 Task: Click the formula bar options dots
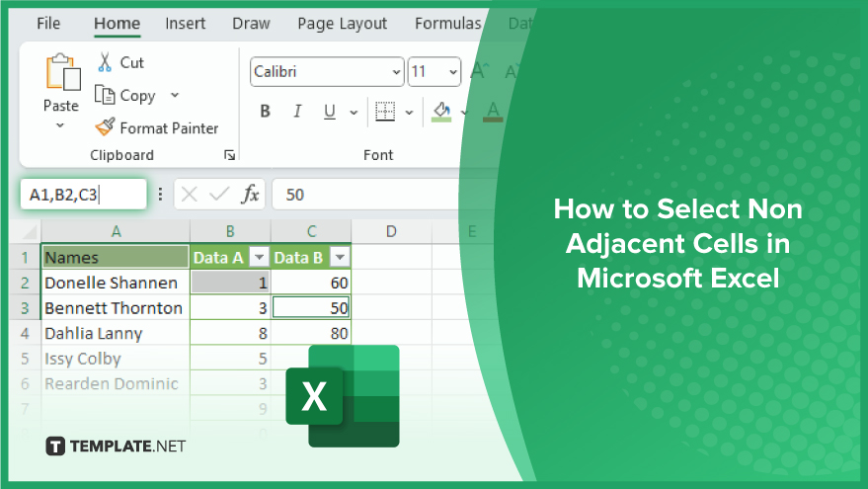[160, 195]
